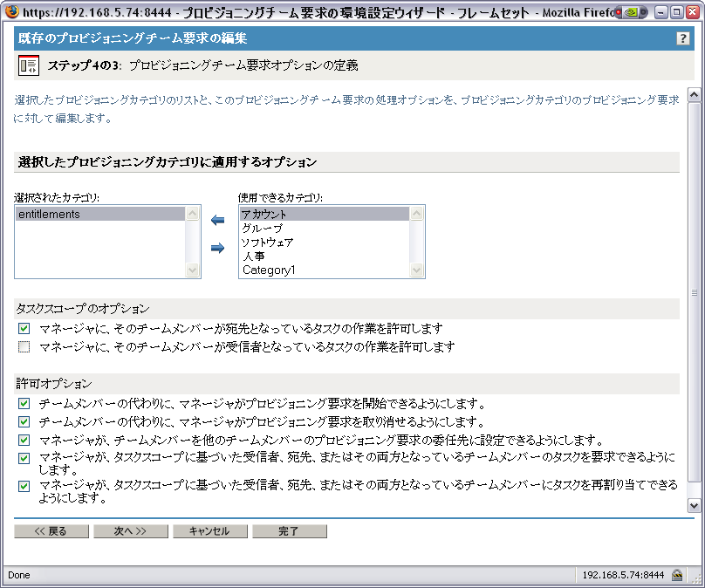
Task: Click the wizard step icon beside ステップ
Action: pos(28,65)
